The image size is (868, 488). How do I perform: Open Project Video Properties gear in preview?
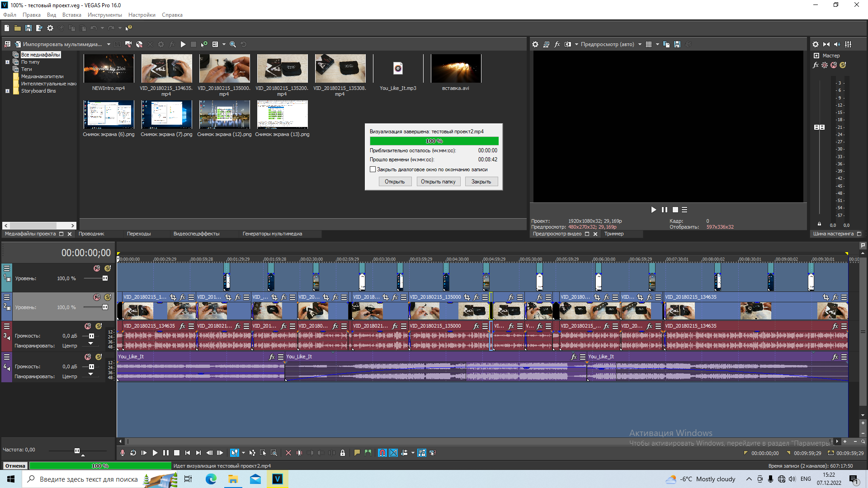[535, 44]
